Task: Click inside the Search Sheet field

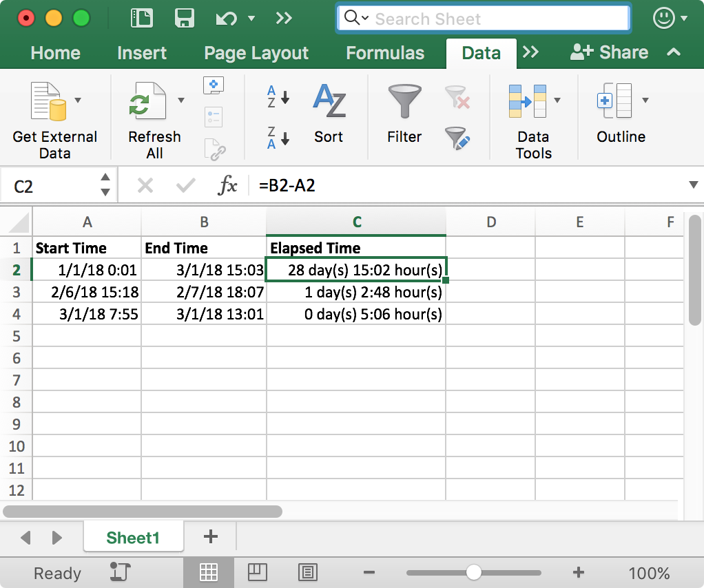Action: [x=482, y=19]
